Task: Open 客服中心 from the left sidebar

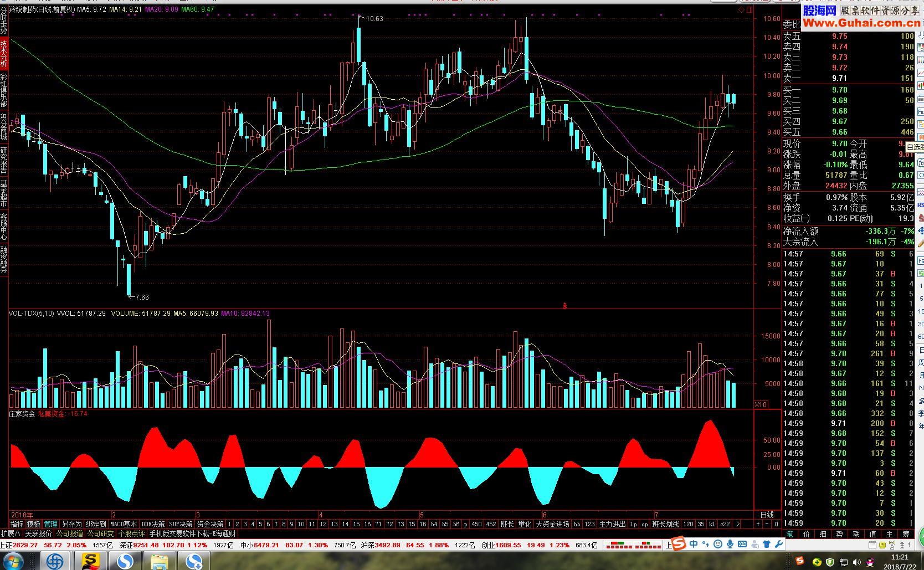Action: (x=4, y=227)
